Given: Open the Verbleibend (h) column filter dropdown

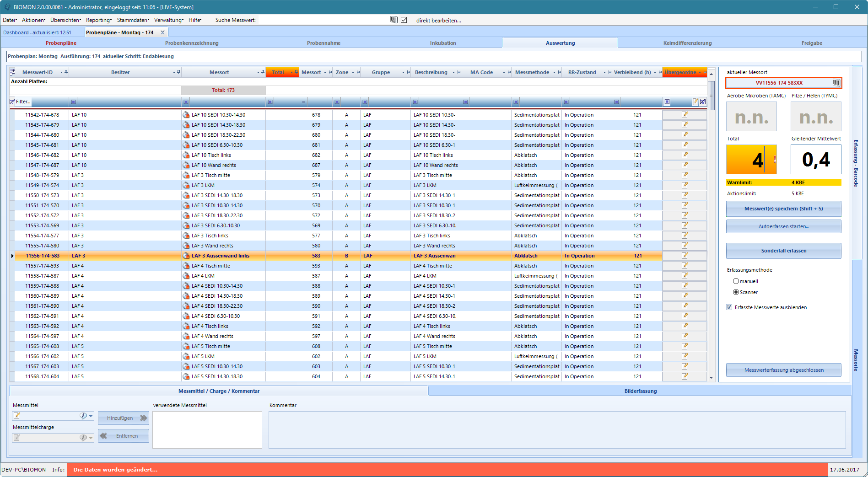Looking at the screenshot, I should 655,72.
